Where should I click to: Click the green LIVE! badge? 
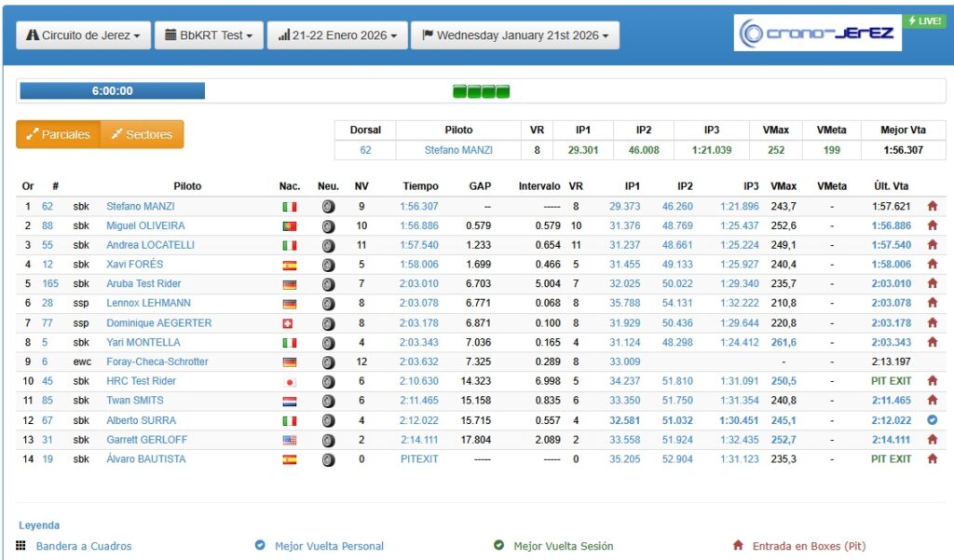[x=925, y=21]
